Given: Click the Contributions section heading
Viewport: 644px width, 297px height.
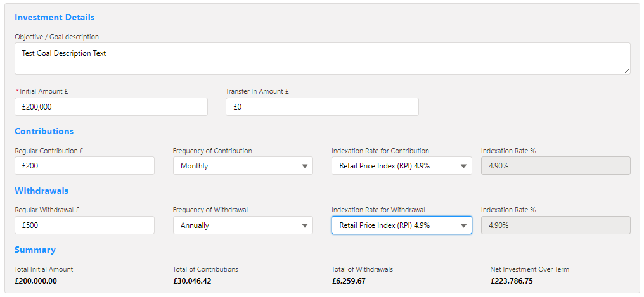Looking at the screenshot, I should (44, 132).
